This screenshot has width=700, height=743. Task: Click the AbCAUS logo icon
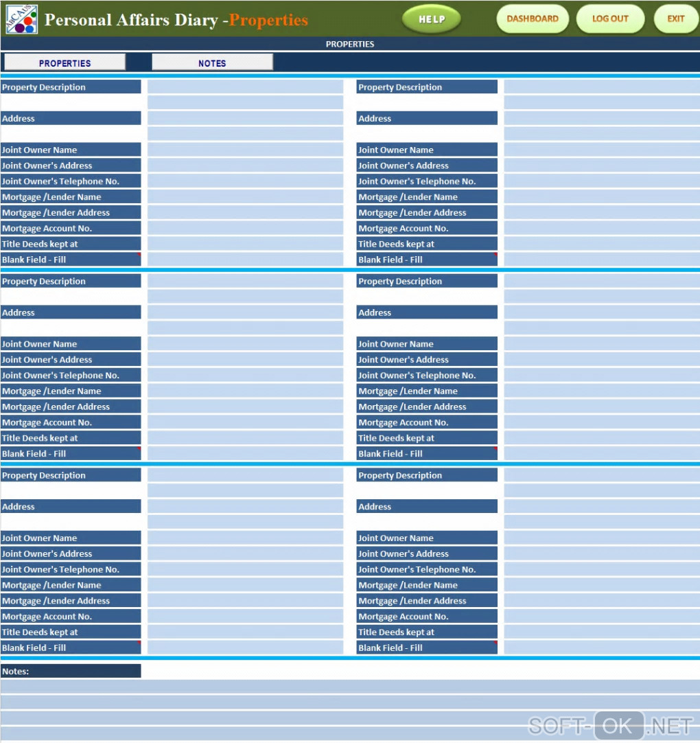(22, 19)
